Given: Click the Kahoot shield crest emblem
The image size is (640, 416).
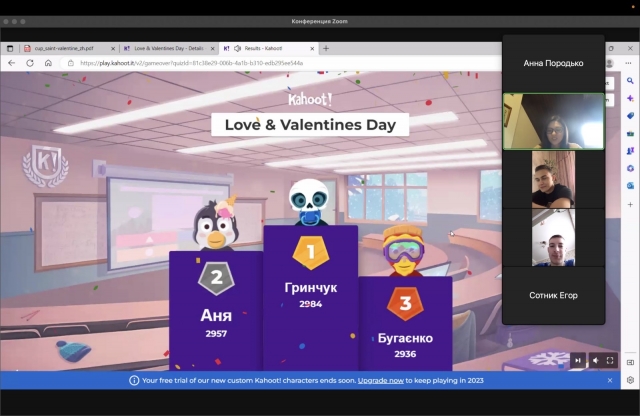Looking at the screenshot, I should pos(46,166).
